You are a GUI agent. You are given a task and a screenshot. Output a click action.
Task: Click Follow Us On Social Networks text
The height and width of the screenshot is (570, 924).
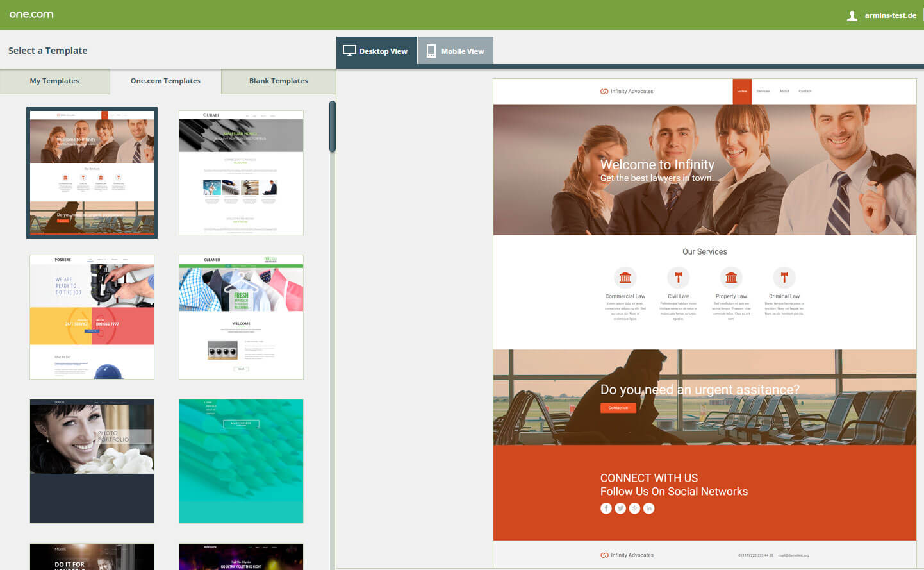pyautogui.click(x=674, y=492)
